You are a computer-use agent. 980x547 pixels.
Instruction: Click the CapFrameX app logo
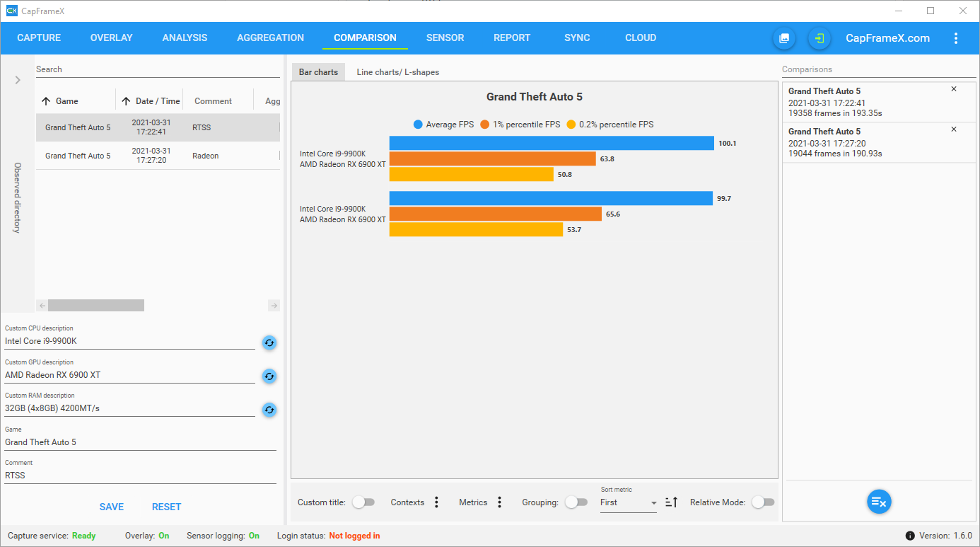tap(11, 11)
